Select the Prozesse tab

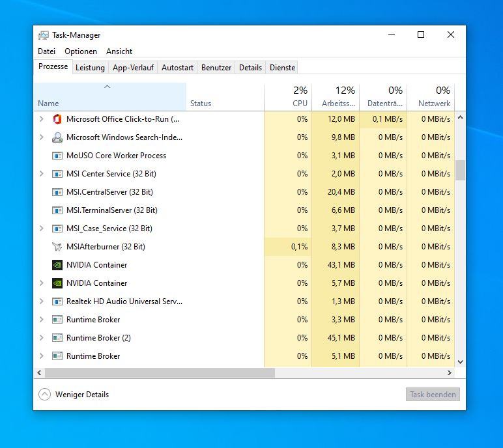coord(53,66)
